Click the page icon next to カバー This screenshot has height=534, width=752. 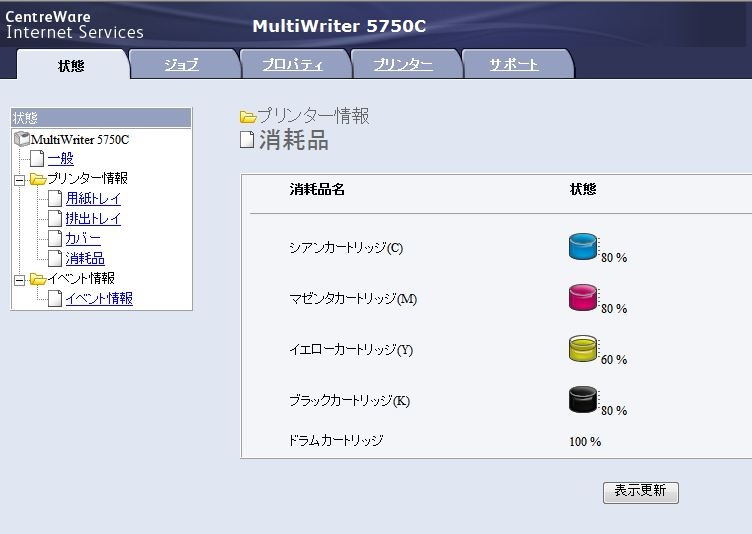click(55, 238)
